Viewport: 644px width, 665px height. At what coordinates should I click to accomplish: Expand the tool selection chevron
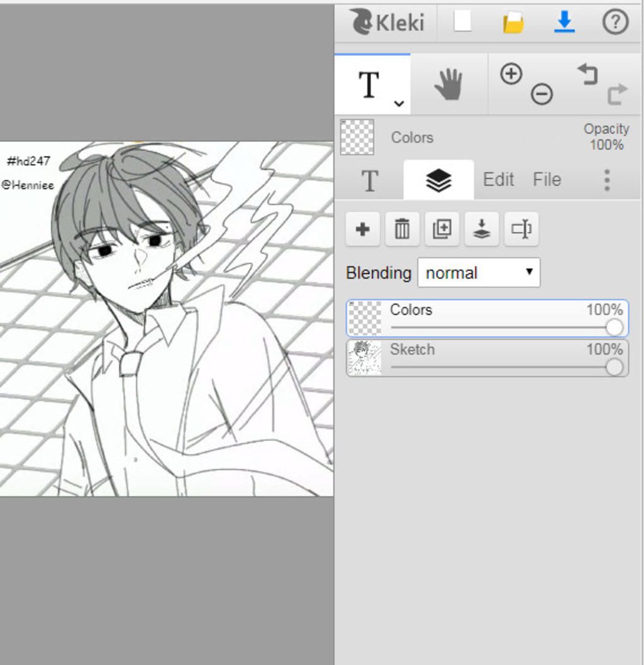(399, 103)
